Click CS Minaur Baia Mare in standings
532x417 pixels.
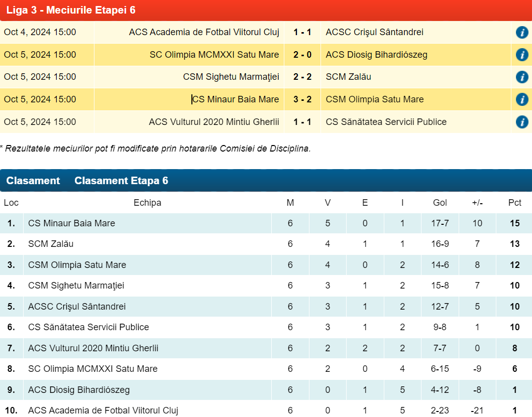72,223
